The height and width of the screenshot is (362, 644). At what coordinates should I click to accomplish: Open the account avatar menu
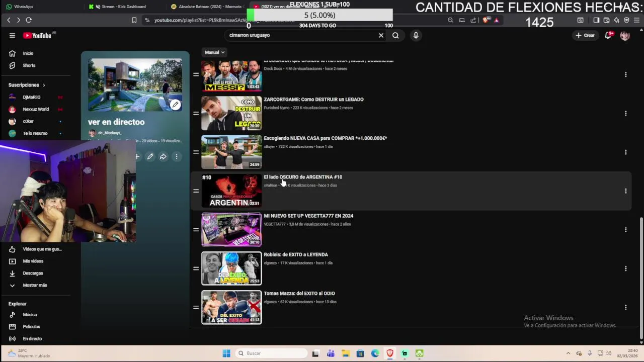(625, 35)
